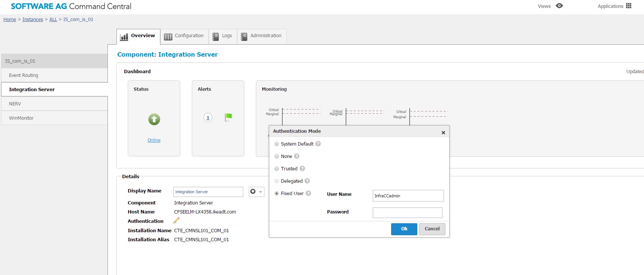Image resolution: width=644 pixels, height=275 pixels.
Task: Click the User Name input field
Action: pos(408,196)
